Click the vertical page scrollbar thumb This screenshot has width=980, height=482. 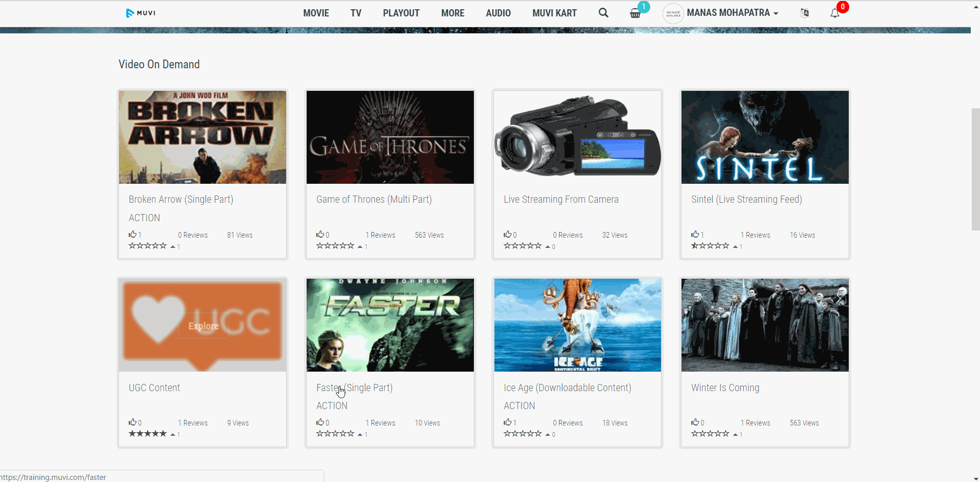click(x=975, y=169)
